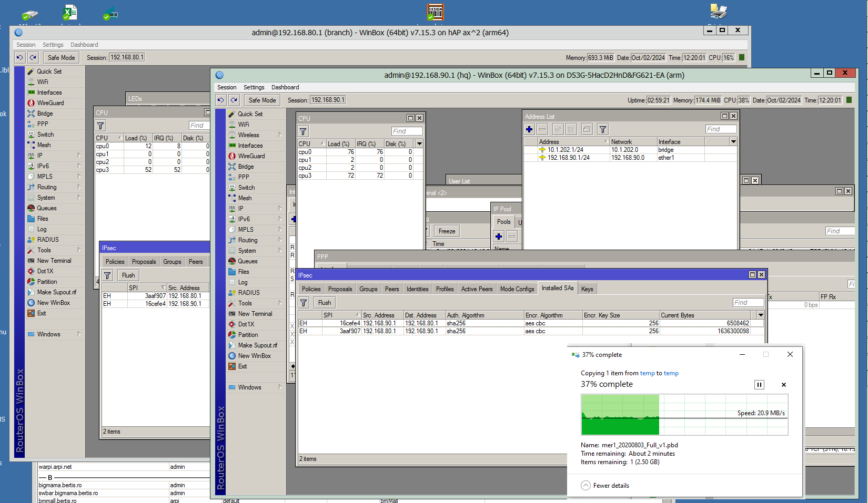
Task: Click Flush button in hq IPsec
Action: [325, 302]
